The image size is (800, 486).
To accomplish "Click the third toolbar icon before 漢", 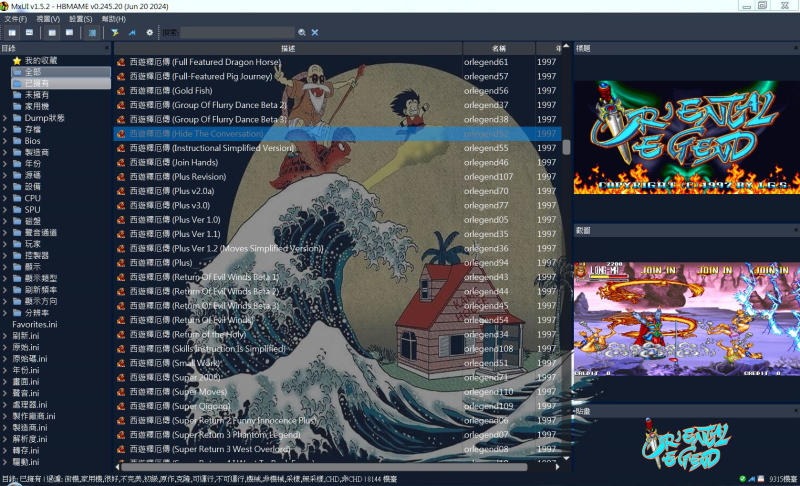I will 52,33.
